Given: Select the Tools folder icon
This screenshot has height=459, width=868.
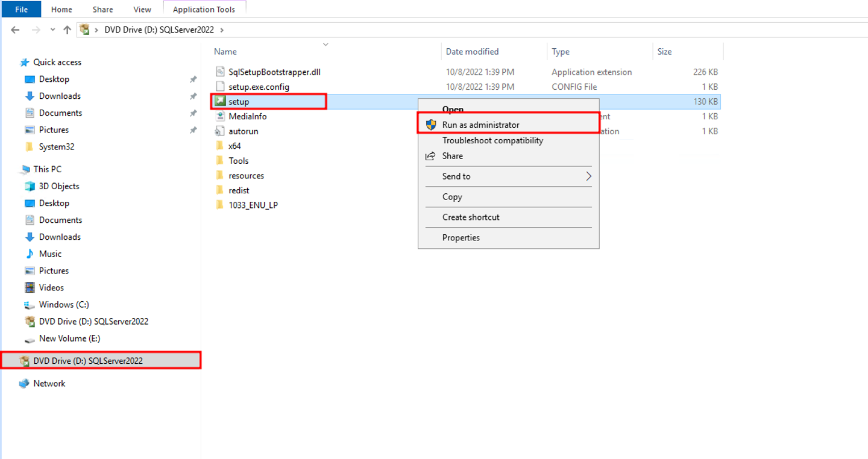Looking at the screenshot, I should click(x=220, y=161).
